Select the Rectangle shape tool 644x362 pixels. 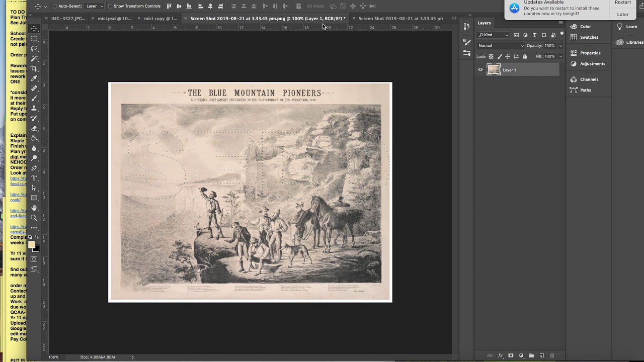(34, 198)
